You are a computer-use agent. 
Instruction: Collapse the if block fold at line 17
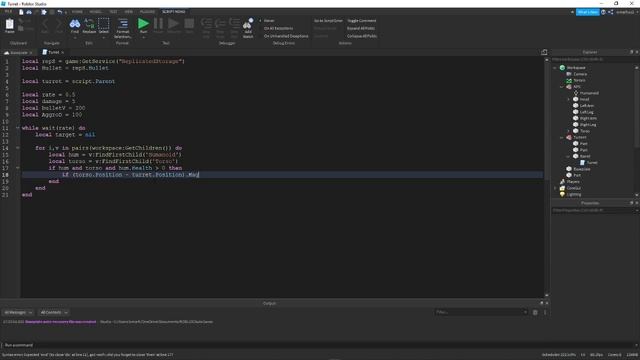click(x=18, y=168)
